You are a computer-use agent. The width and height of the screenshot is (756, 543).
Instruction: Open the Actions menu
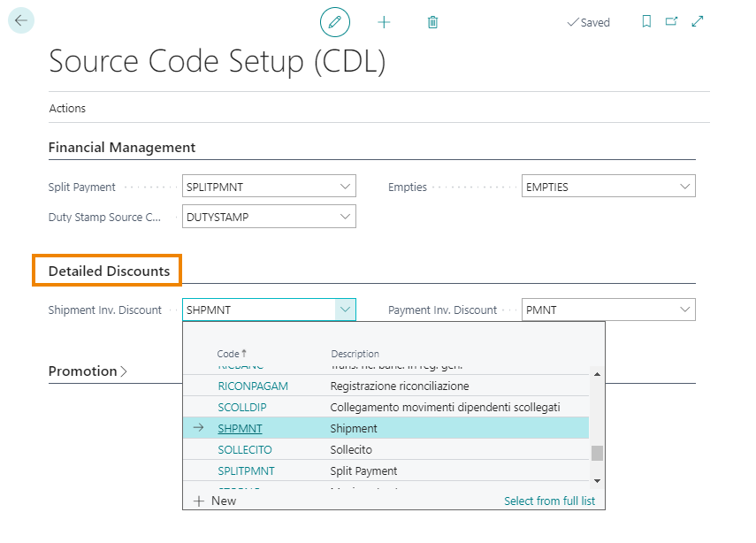pos(67,108)
